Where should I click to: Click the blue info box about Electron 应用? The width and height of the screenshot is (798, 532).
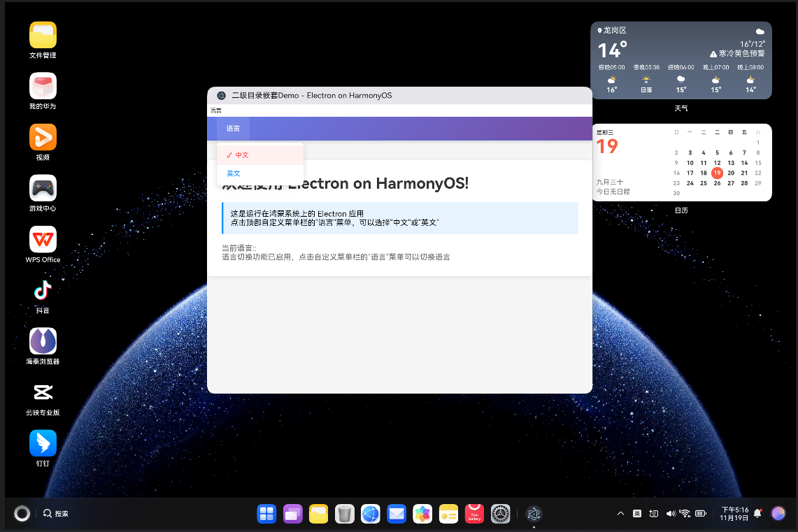coord(400,218)
